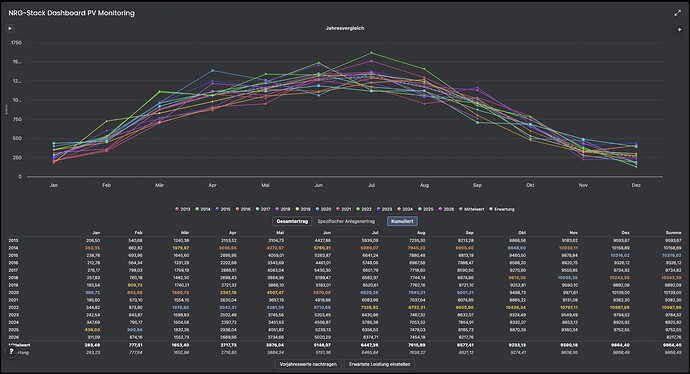Click the 2026 row label in the table
The image size is (690, 374).
[x=13, y=337]
